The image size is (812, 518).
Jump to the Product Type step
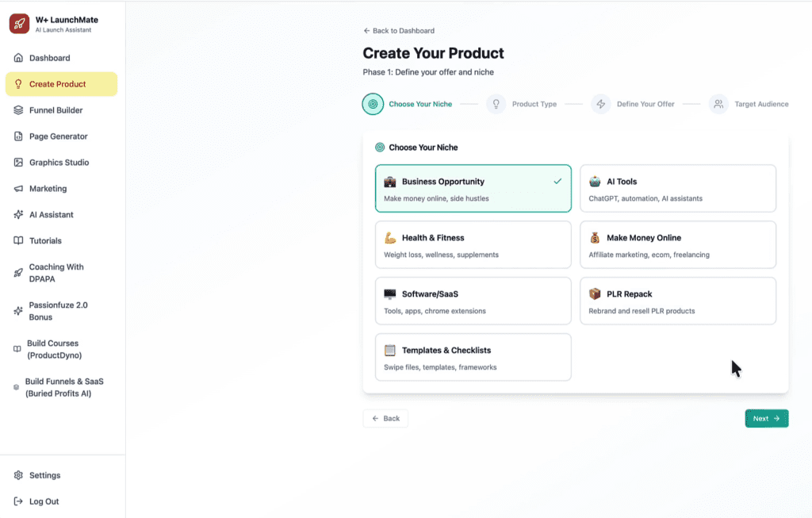(x=496, y=104)
